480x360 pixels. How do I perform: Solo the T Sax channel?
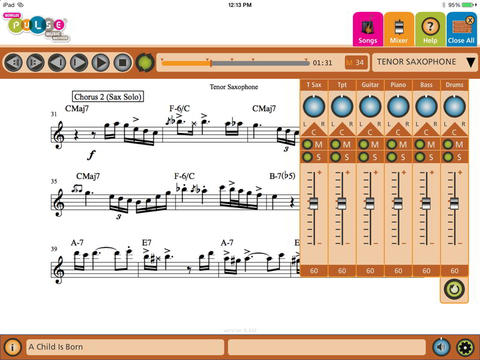click(x=308, y=157)
